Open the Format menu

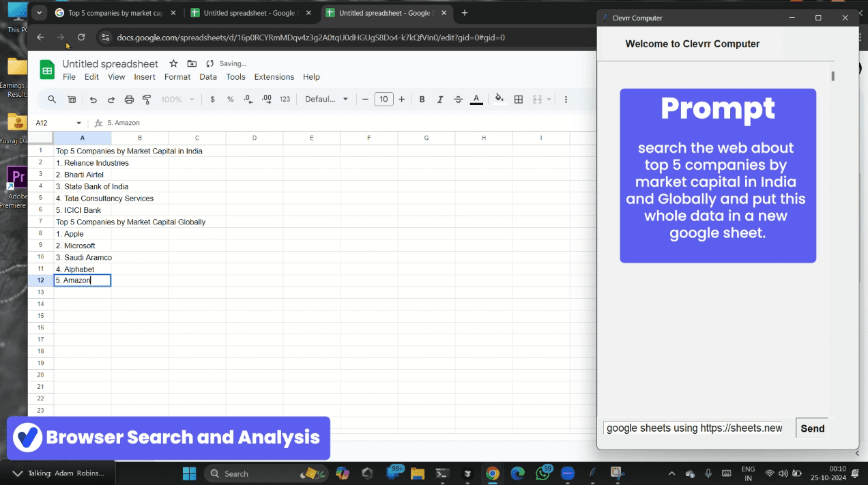[177, 77]
